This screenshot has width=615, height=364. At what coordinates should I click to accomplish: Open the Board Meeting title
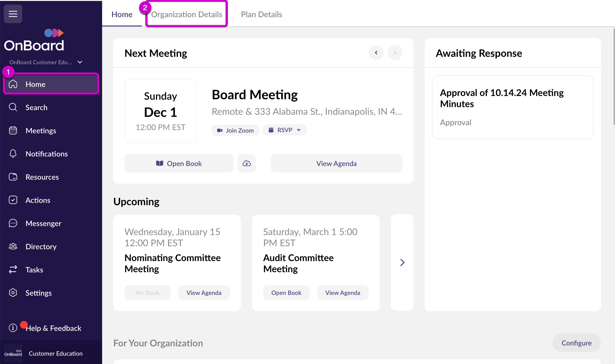coord(255,95)
